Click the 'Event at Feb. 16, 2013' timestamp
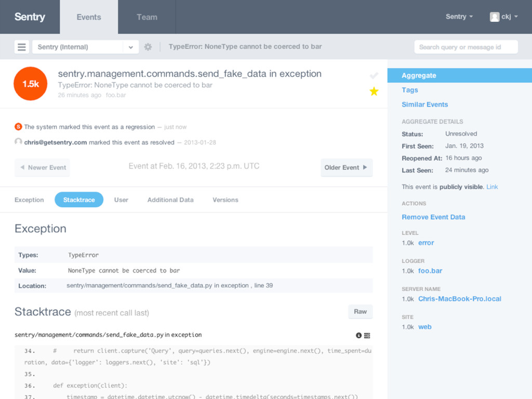Screen dimensions: 532x399 point(194,166)
